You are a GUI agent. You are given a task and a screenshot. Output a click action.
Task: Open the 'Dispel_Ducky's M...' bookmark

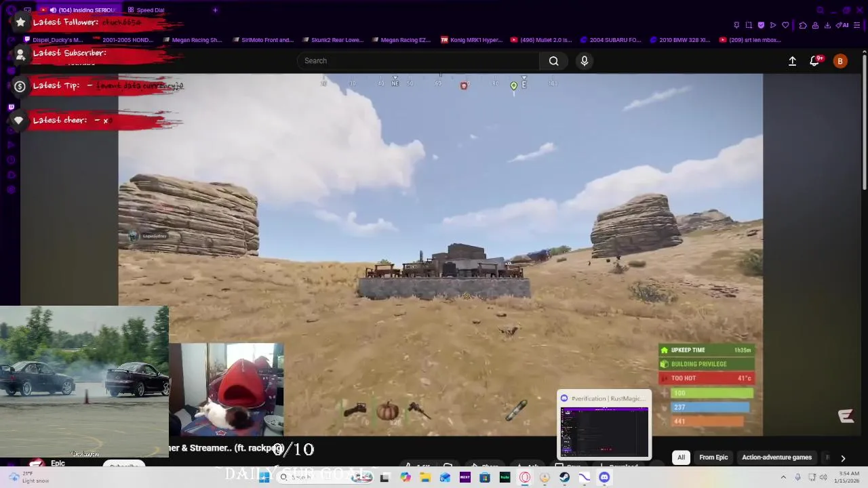click(53, 40)
